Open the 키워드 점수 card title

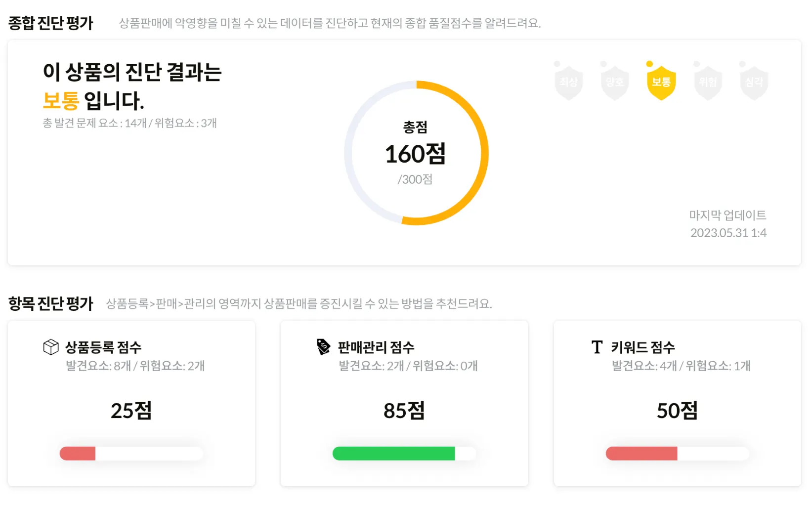[x=642, y=347]
